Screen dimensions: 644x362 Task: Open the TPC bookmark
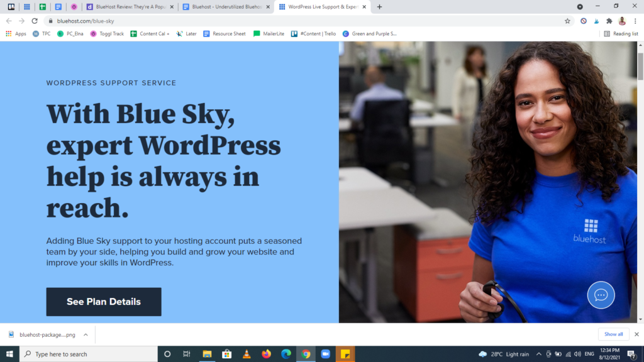[x=42, y=34]
